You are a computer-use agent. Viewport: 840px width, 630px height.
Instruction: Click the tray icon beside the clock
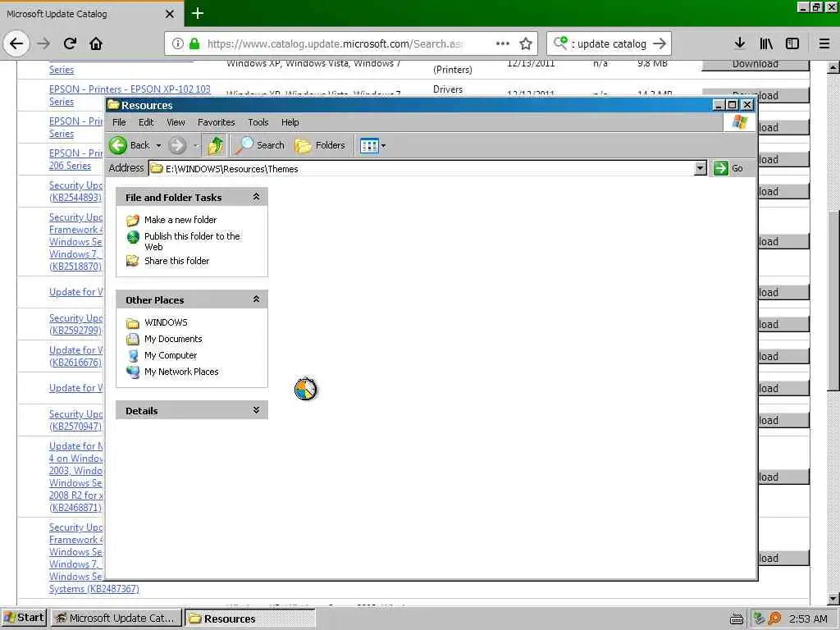coord(774,619)
